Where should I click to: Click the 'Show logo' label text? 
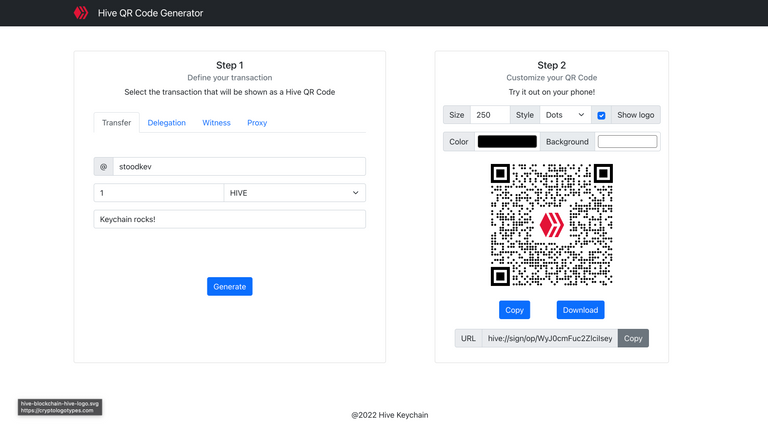click(635, 115)
